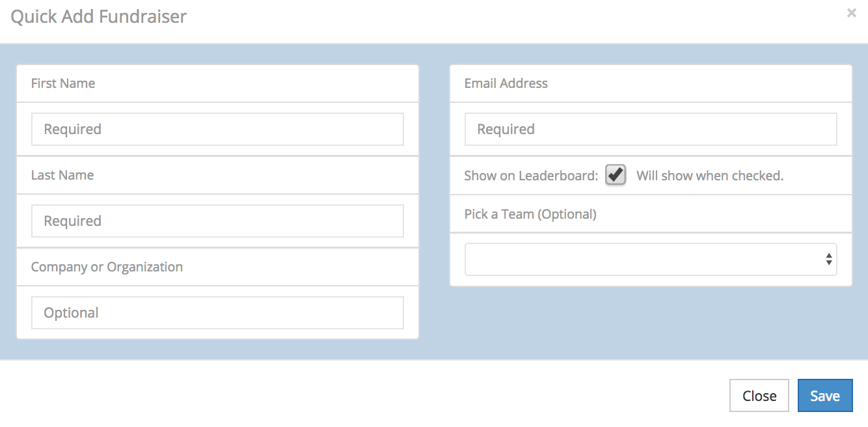
Task: Click the Company or Organization label
Action: coord(107,267)
